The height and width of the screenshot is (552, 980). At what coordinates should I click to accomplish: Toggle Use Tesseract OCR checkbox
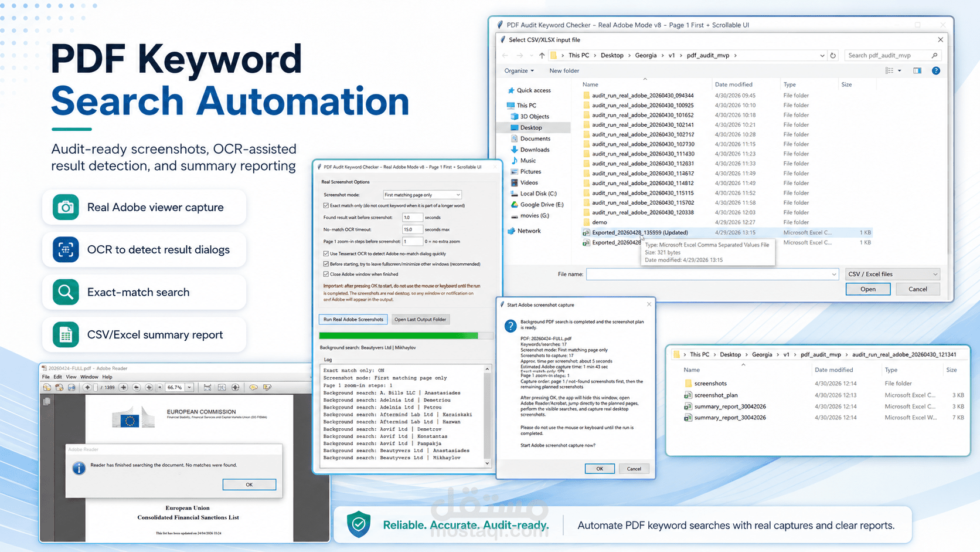326,254
